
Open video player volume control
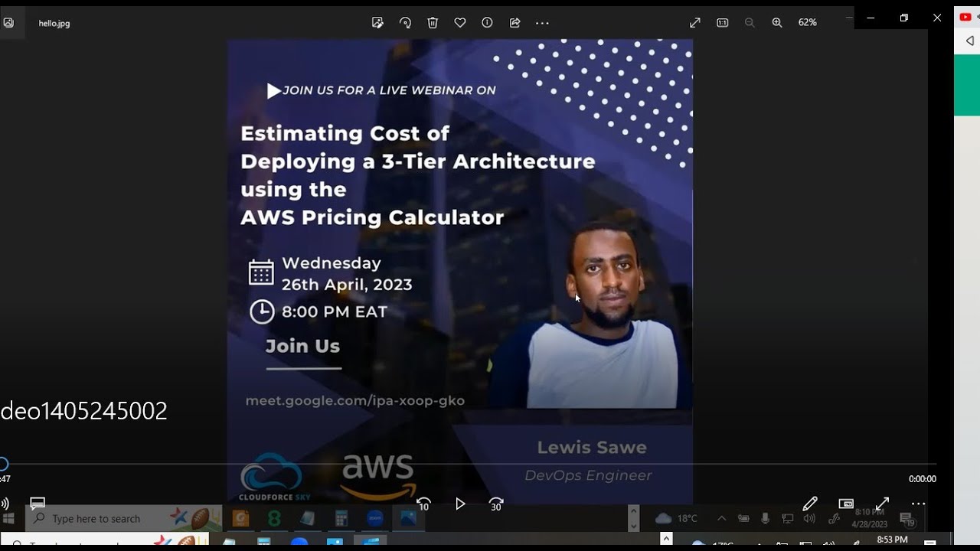(5, 504)
